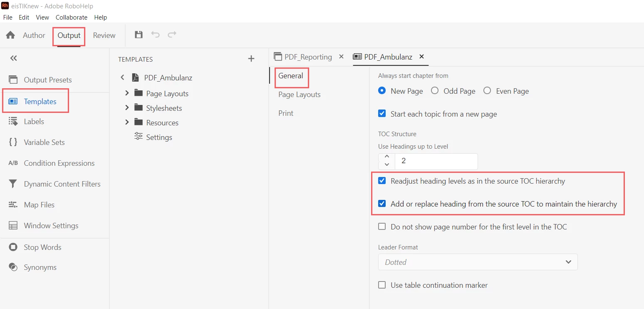Switch to the Author tab
Viewport: 644px width, 309px height.
click(x=34, y=35)
